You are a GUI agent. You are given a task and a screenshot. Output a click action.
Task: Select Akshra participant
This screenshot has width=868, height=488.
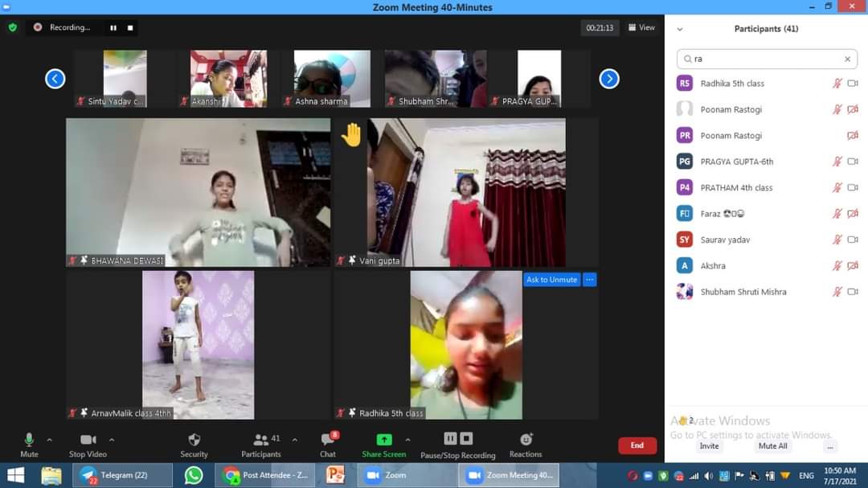[x=767, y=265]
